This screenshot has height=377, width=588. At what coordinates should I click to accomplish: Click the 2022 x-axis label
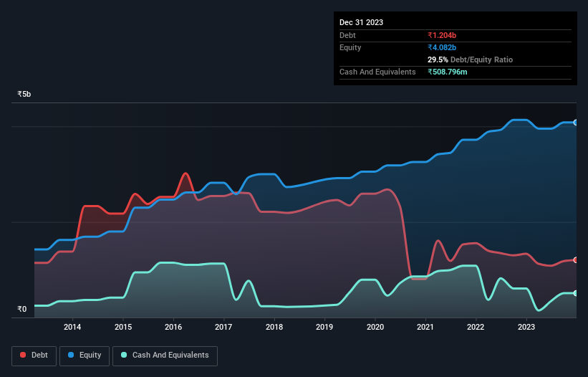point(476,327)
